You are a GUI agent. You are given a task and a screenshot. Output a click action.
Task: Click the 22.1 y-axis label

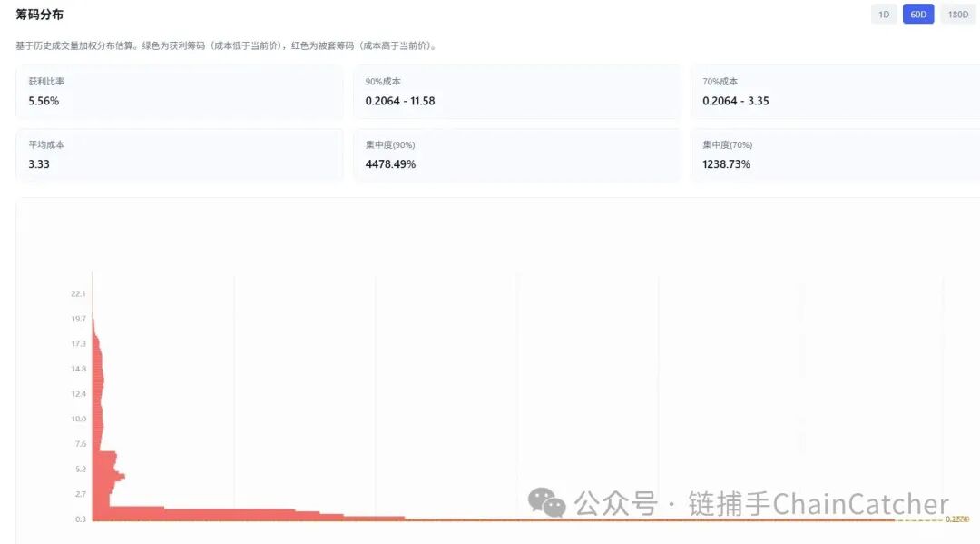coord(78,293)
